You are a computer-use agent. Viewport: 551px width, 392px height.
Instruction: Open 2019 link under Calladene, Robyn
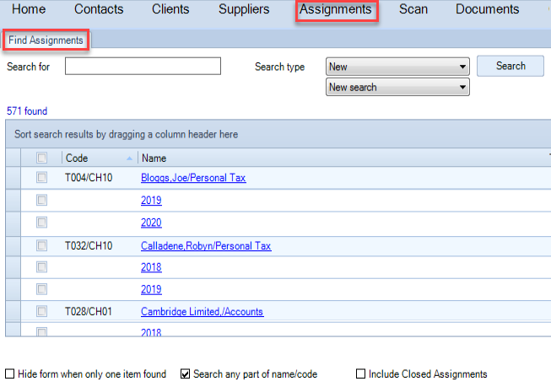tap(151, 289)
